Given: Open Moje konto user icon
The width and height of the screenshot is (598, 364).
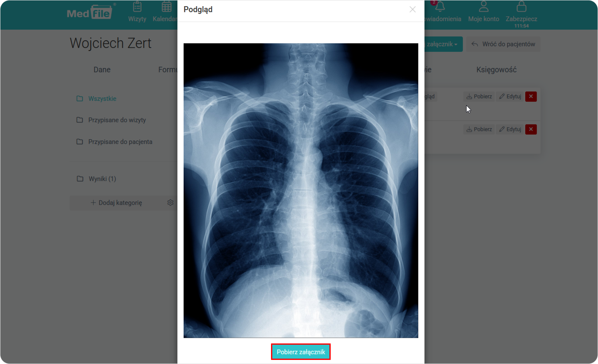Looking at the screenshot, I should tap(483, 6).
